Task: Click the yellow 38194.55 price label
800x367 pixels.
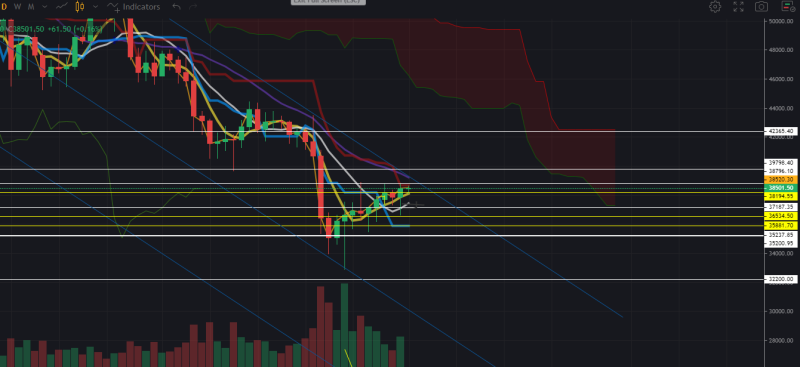Action: pos(781,196)
